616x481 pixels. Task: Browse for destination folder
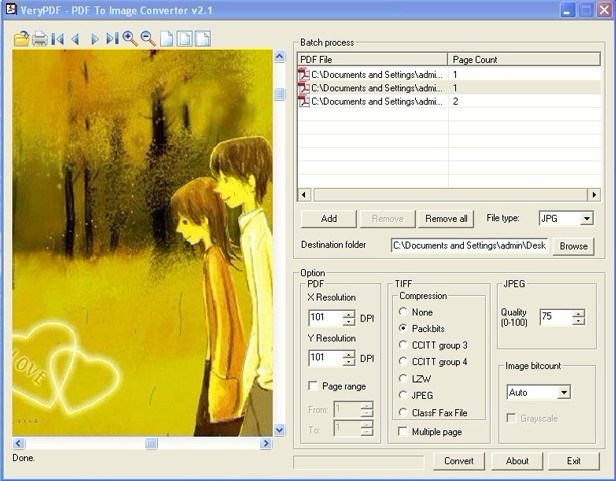(x=573, y=246)
